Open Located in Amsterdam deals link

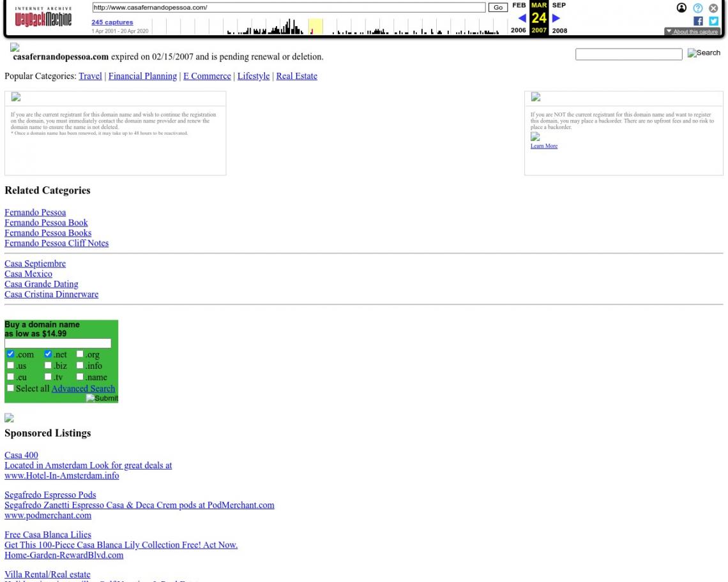(88, 465)
